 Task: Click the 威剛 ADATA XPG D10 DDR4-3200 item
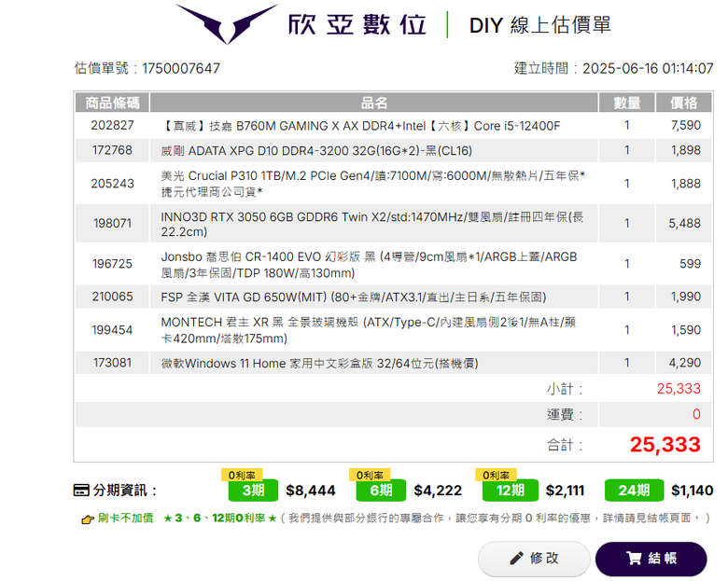[316, 151]
